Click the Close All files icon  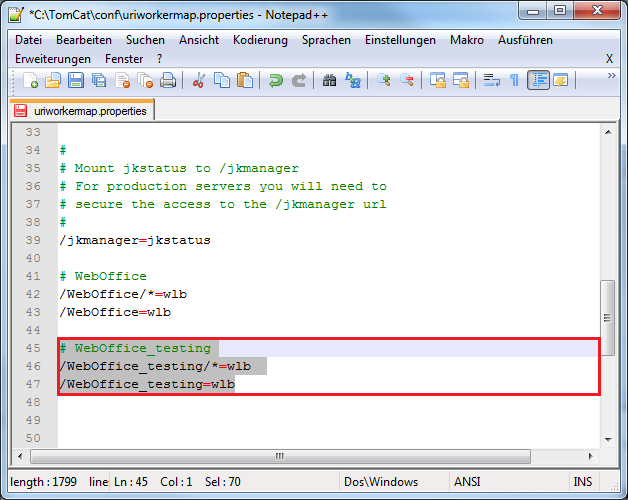[145, 80]
